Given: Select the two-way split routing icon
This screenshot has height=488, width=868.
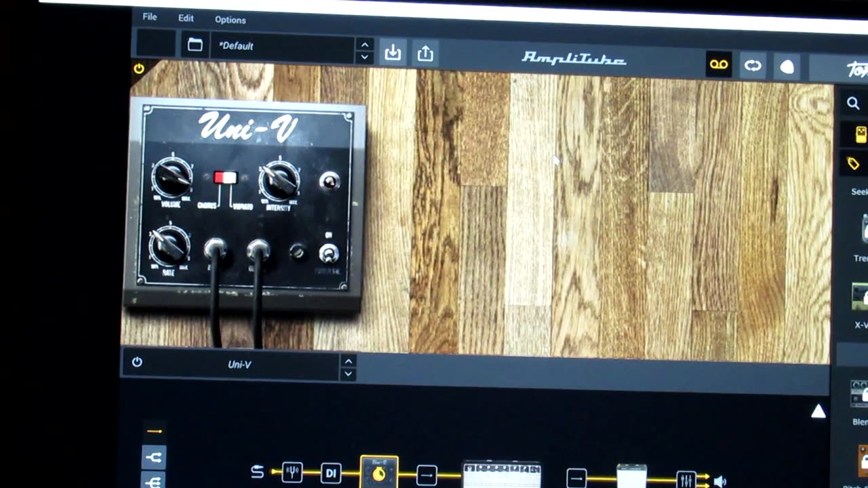Looking at the screenshot, I should 154,457.
